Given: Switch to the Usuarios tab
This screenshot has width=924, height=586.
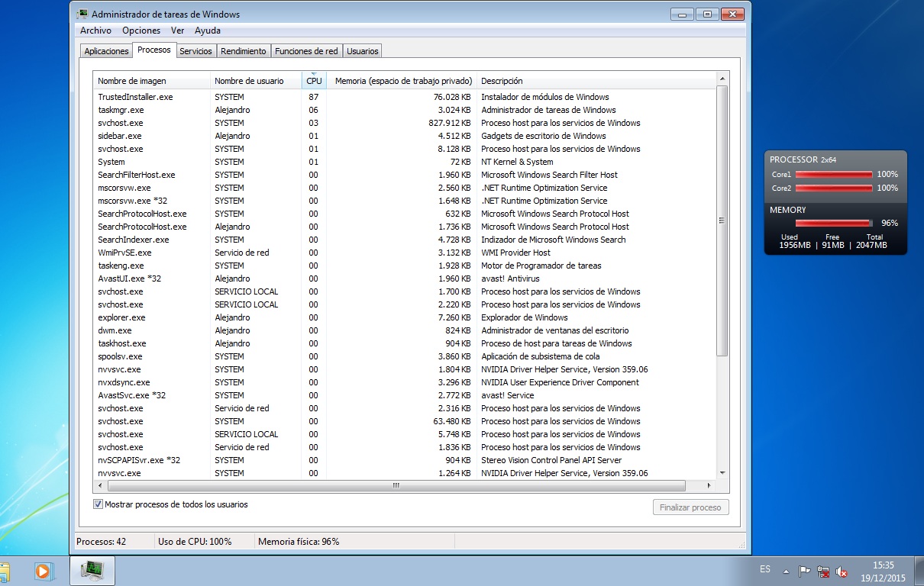Looking at the screenshot, I should click(362, 51).
